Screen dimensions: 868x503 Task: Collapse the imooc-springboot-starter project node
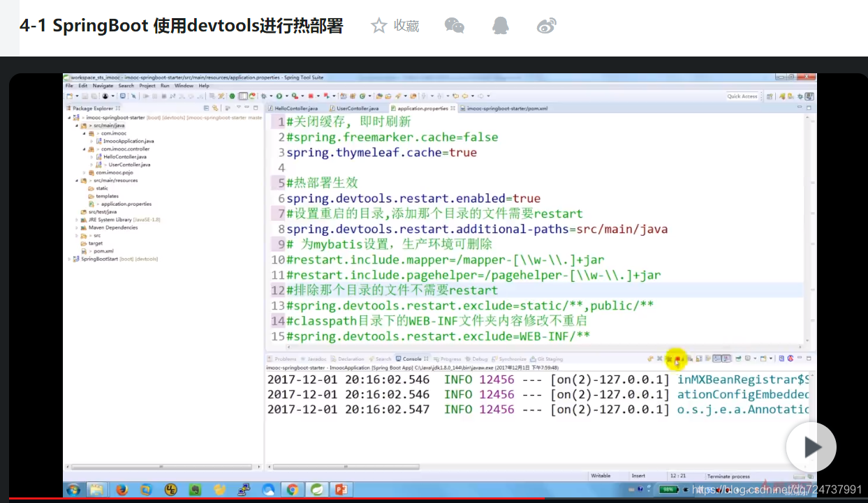[69, 118]
